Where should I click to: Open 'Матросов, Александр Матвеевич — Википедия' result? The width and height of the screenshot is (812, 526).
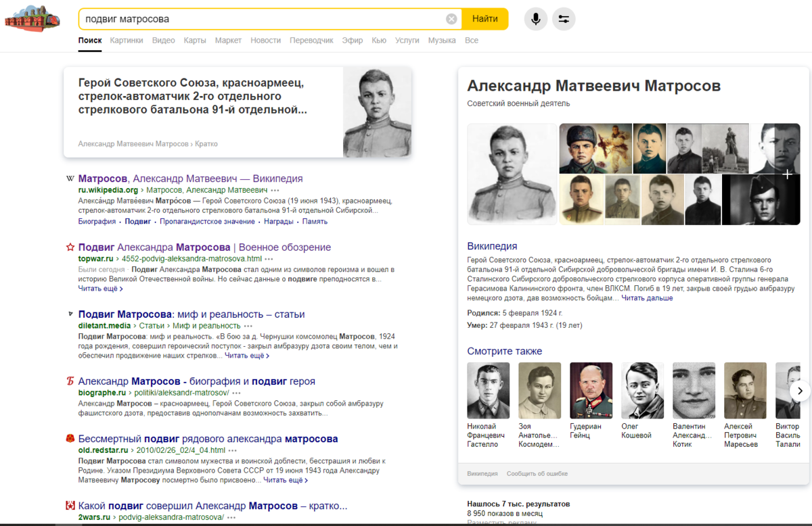[191, 178]
